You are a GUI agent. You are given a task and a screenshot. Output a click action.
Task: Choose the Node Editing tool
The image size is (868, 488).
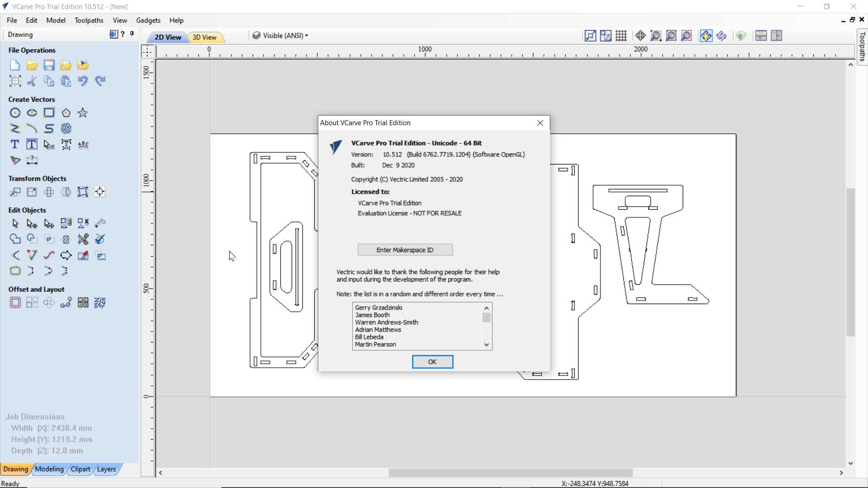click(32, 224)
